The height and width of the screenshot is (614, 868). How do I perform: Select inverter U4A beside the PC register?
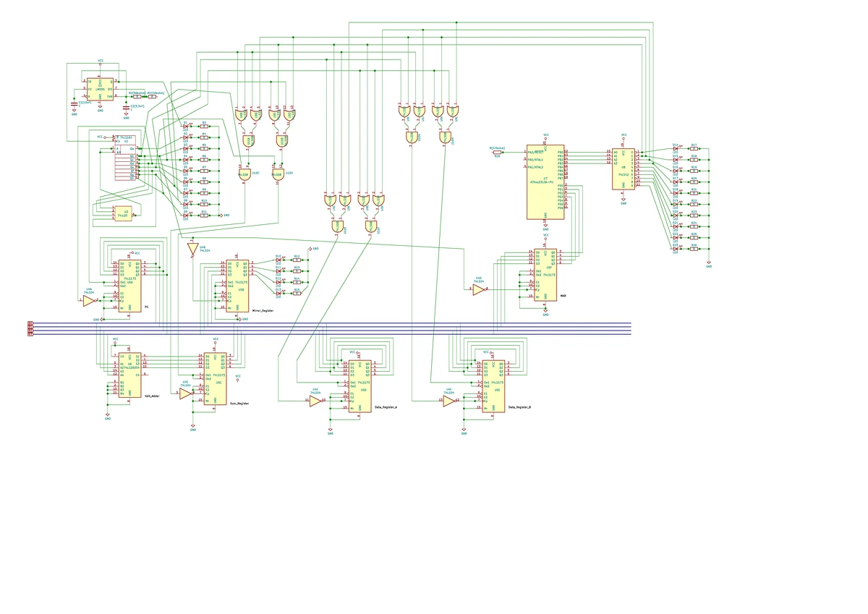[89, 300]
